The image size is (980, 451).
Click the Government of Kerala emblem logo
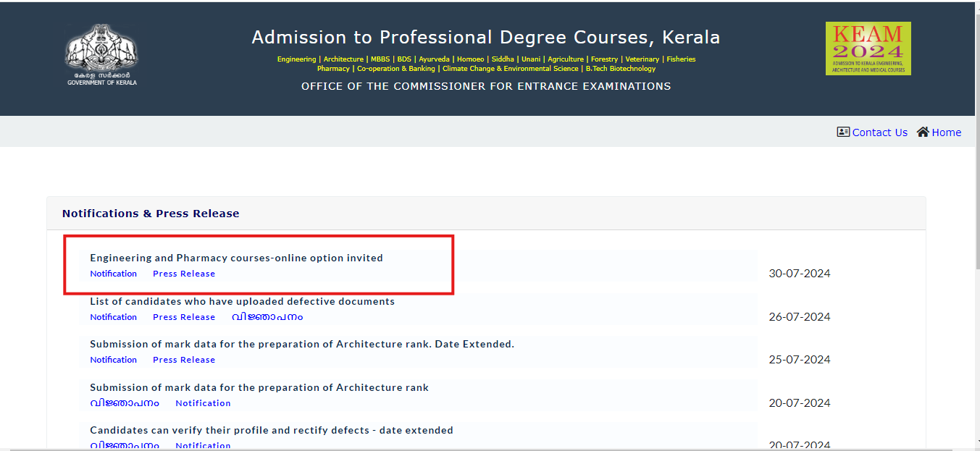coord(102,55)
